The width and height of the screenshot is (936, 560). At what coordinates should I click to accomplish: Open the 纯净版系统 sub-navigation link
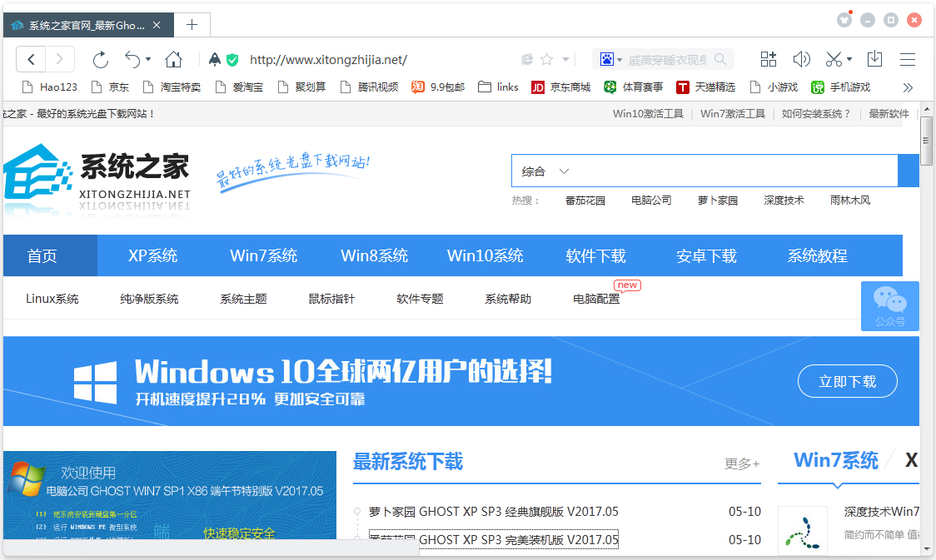149,299
